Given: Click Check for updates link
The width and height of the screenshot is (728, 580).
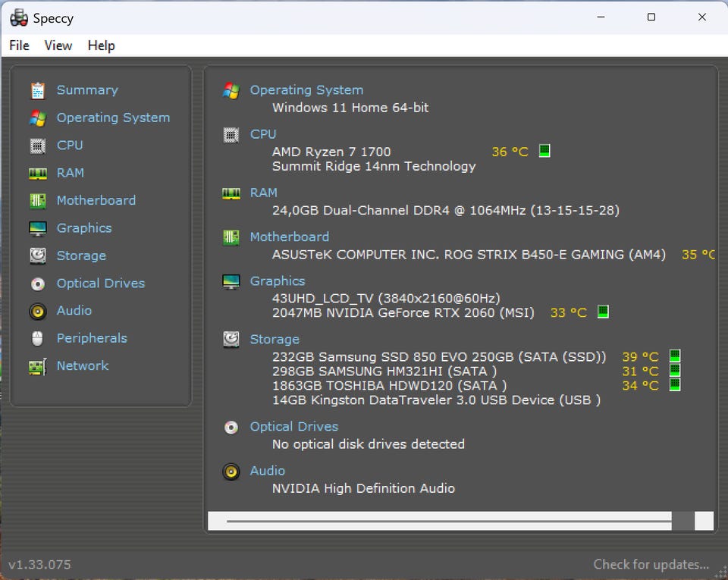Looking at the screenshot, I should click(651, 564).
